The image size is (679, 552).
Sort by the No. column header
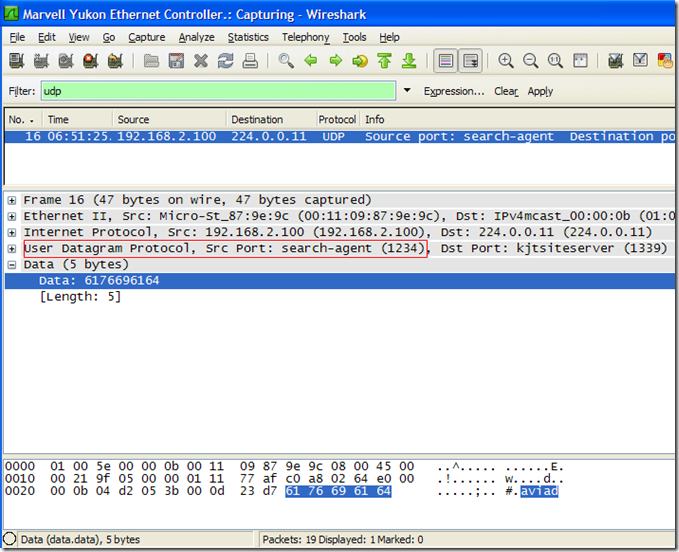23,119
